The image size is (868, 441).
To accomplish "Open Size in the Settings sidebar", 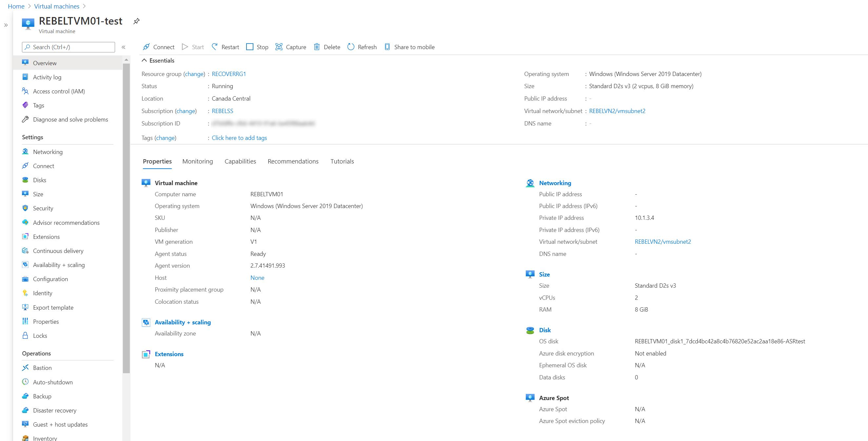I will [38, 194].
